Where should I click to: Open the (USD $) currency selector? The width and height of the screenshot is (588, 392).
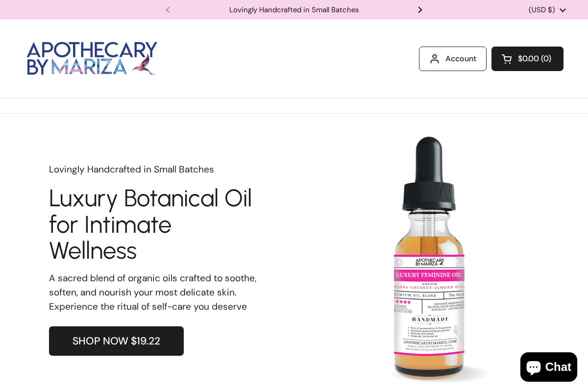tap(541, 10)
